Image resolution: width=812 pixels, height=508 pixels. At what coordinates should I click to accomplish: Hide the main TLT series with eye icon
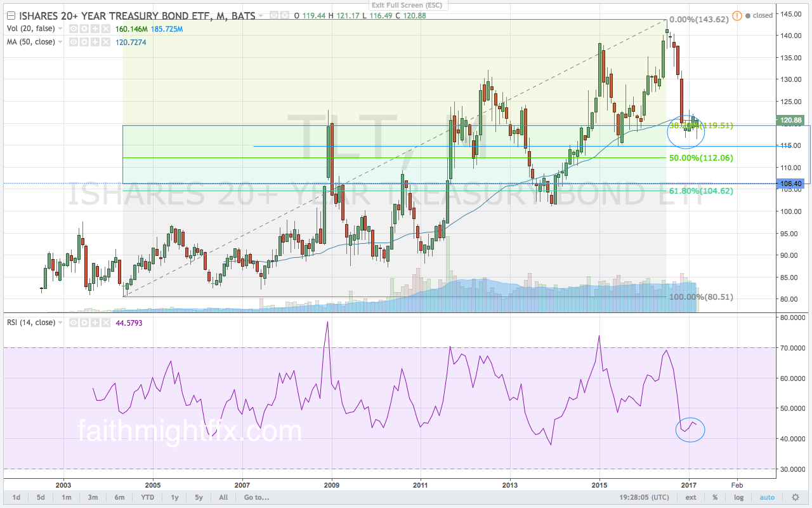[x=274, y=15]
